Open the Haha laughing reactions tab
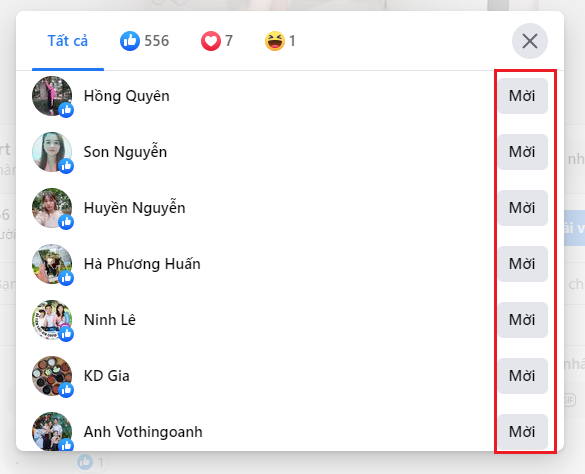 pos(280,41)
